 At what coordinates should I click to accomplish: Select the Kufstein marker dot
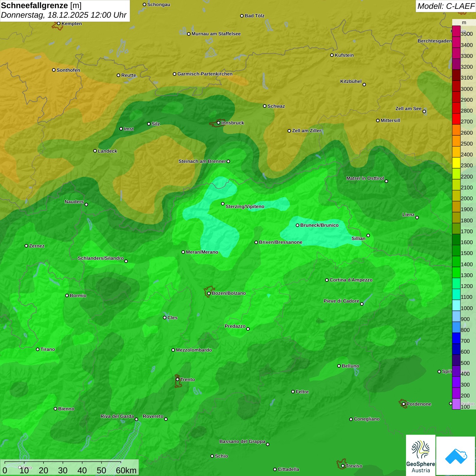pos(332,55)
